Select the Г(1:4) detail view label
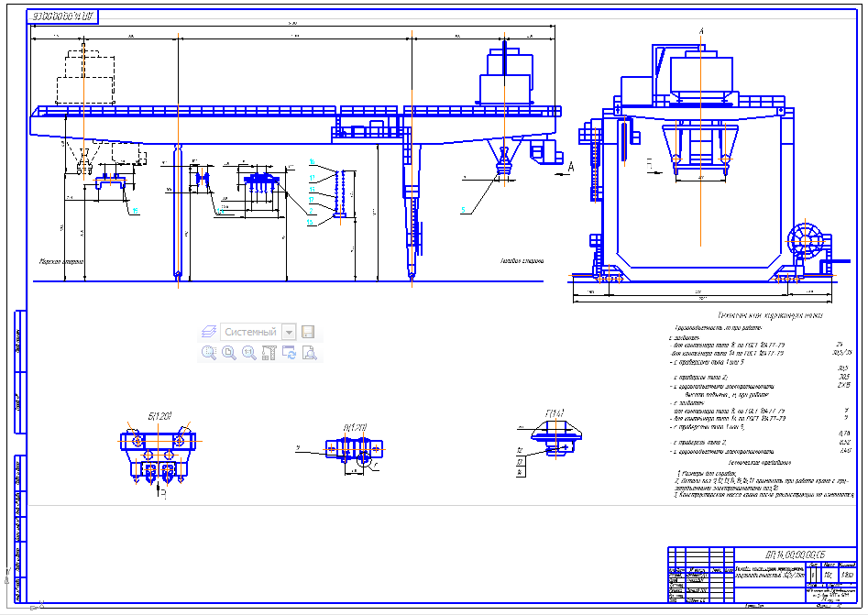 [x=555, y=413]
